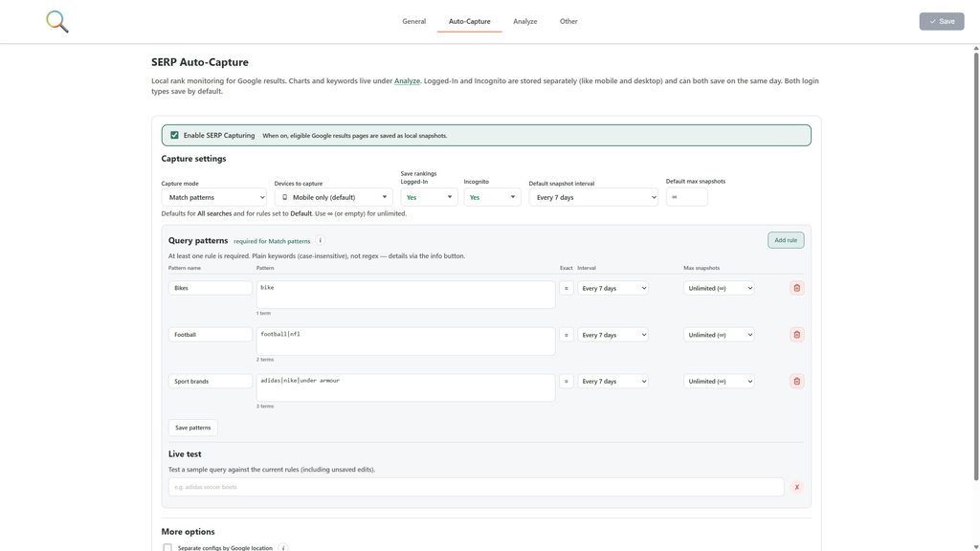Image resolution: width=980 pixels, height=551 pixels.
Task: Focus the Live test sample query field
Action: [x=476, y=487]
